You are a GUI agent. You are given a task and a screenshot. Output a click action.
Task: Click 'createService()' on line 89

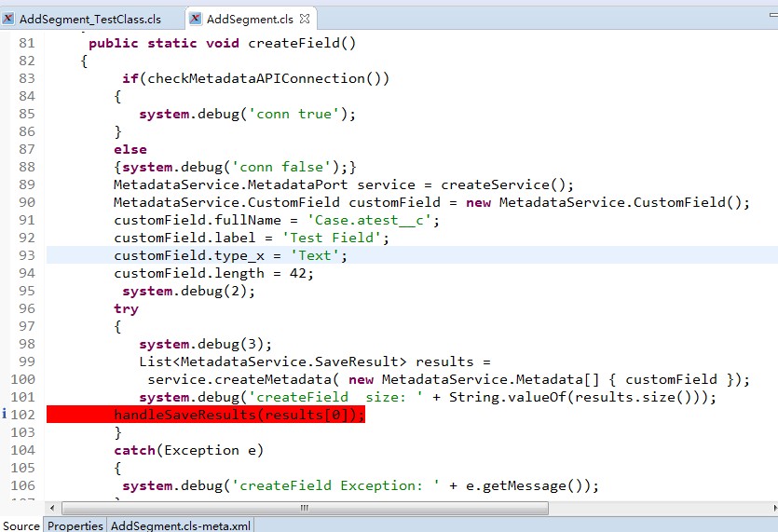click(x=502, y=184)
